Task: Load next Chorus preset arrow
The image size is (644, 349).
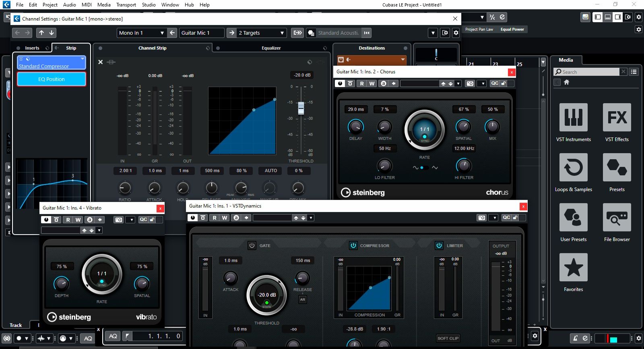Action: pos(451,83)
